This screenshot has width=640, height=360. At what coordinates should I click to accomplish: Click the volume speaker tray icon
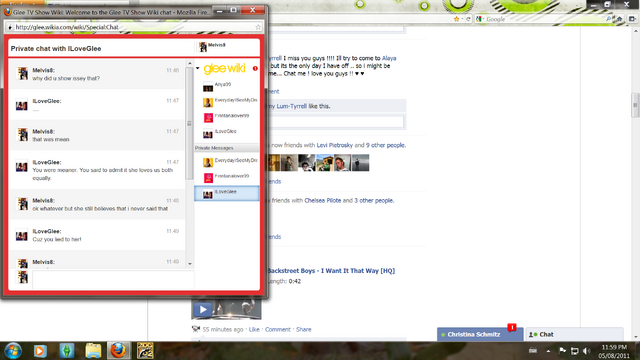(x=587, y=351)
